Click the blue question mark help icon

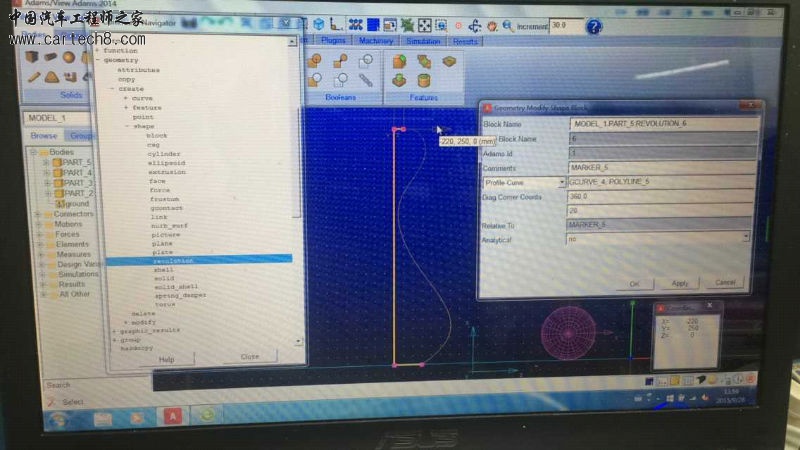[593, 26]
